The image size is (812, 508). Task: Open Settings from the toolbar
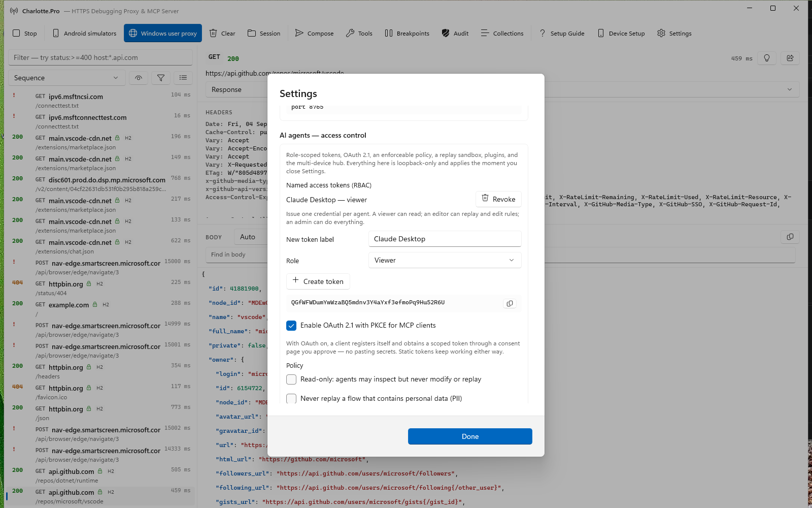674,33
